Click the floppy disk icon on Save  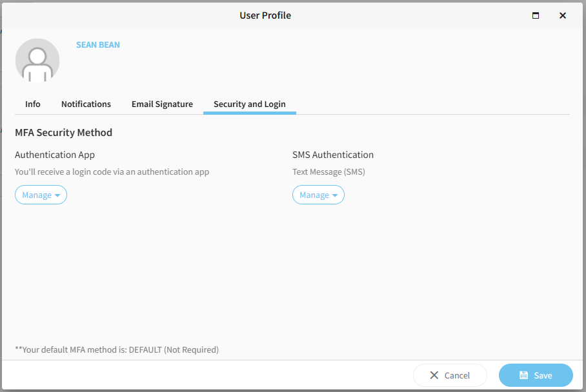pyautogui.click(x=524, y=375)
